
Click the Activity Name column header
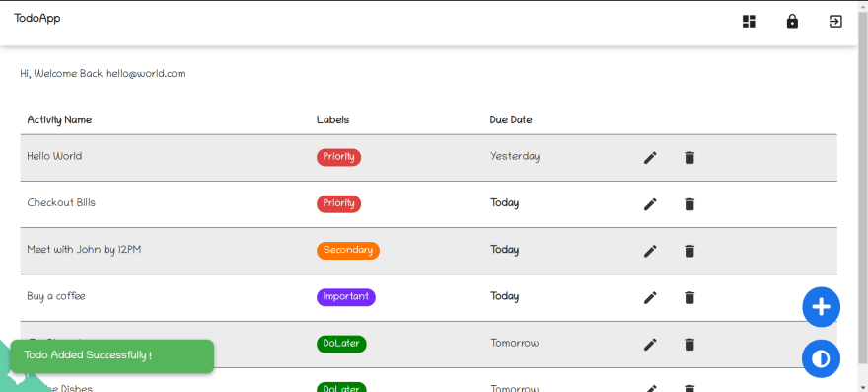[59, 119]
